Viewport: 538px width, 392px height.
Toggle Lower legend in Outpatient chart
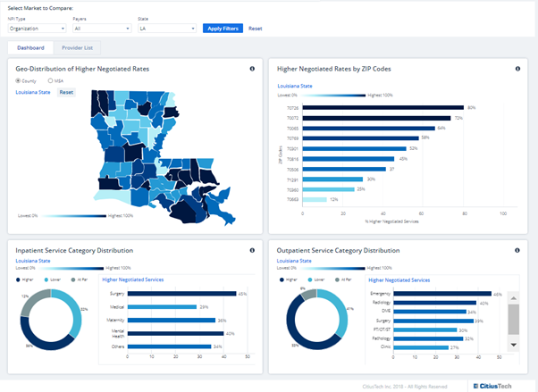[316, 279]
